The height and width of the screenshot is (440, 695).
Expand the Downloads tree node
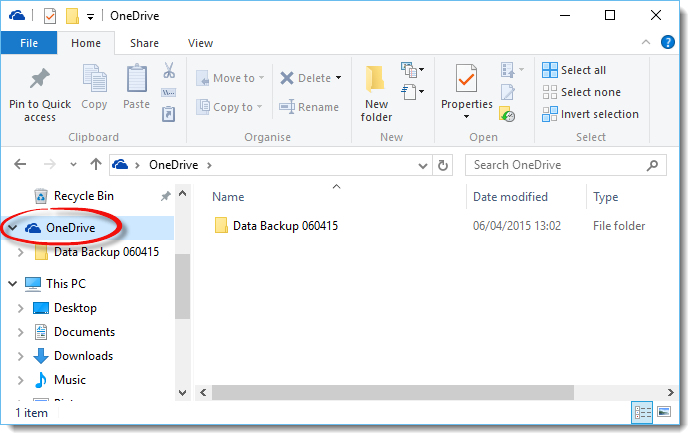20,356
